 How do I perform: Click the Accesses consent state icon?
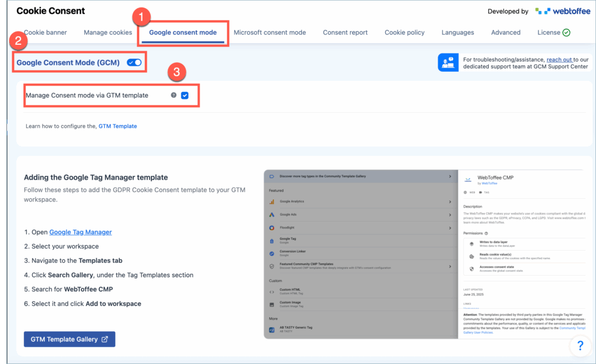coord(471,269)
